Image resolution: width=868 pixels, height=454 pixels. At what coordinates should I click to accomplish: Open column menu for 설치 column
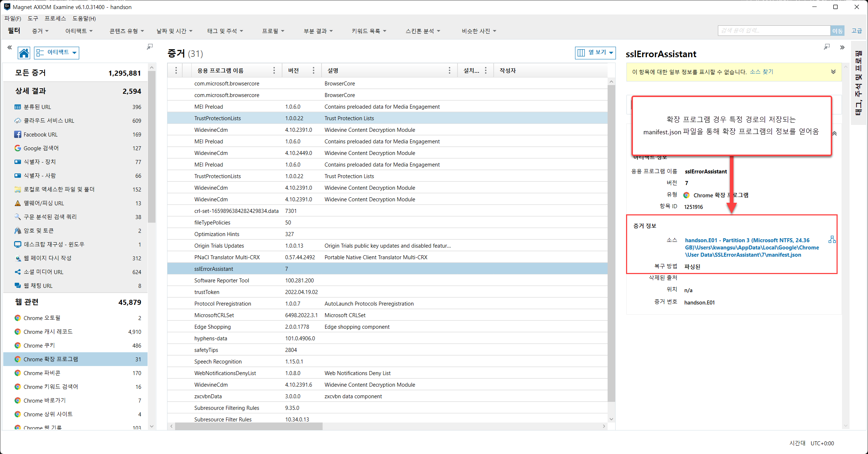[x=486, y=70]
